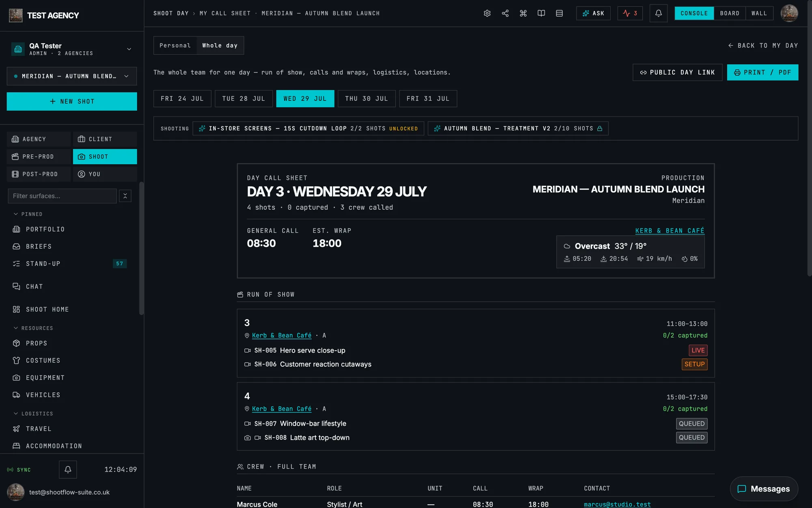Select the Fri 31 Jul day tab
Viewport: 812px width, 508px height.
[x=428, y=99]
